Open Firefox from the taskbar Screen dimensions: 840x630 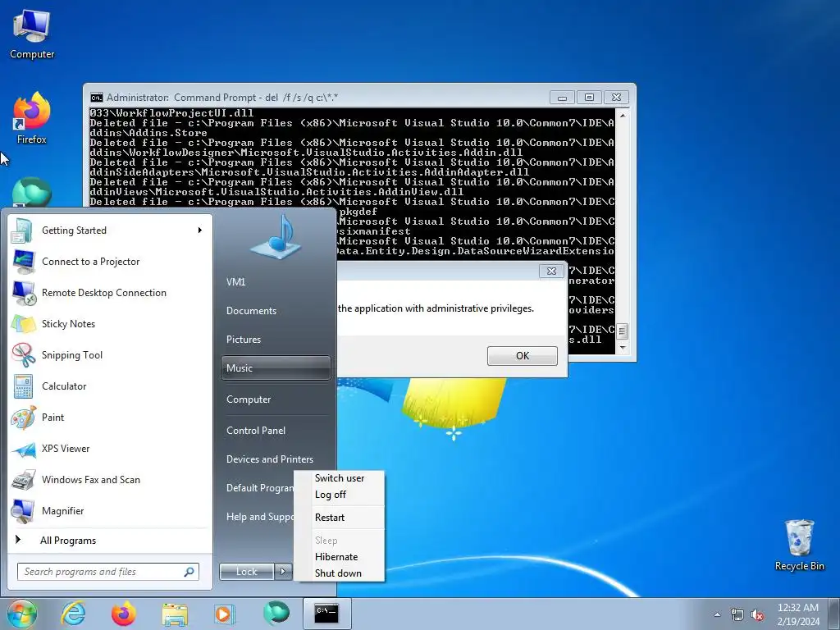click(123, 614)
